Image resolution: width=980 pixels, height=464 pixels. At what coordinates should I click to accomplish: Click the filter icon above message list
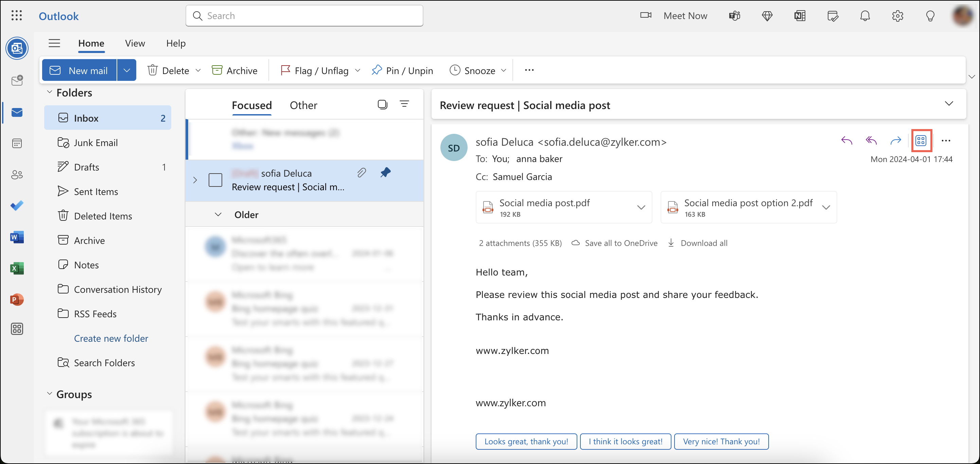click(x=404, y=104)
